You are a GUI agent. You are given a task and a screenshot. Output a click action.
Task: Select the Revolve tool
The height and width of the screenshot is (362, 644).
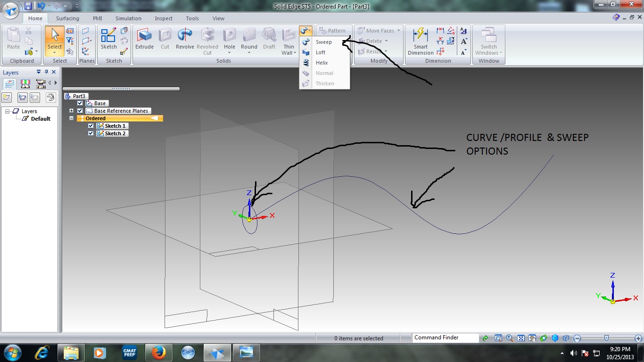[185, 39]
